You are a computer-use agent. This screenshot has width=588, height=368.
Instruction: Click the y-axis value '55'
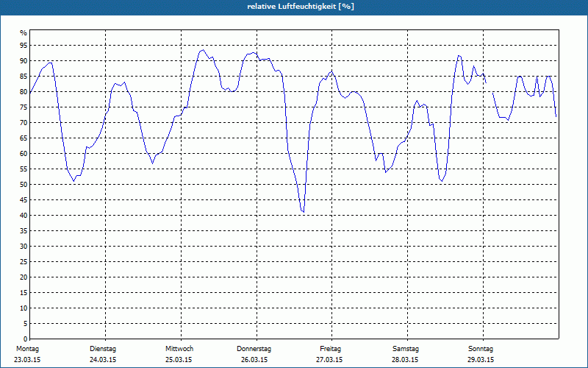[24, 169]
